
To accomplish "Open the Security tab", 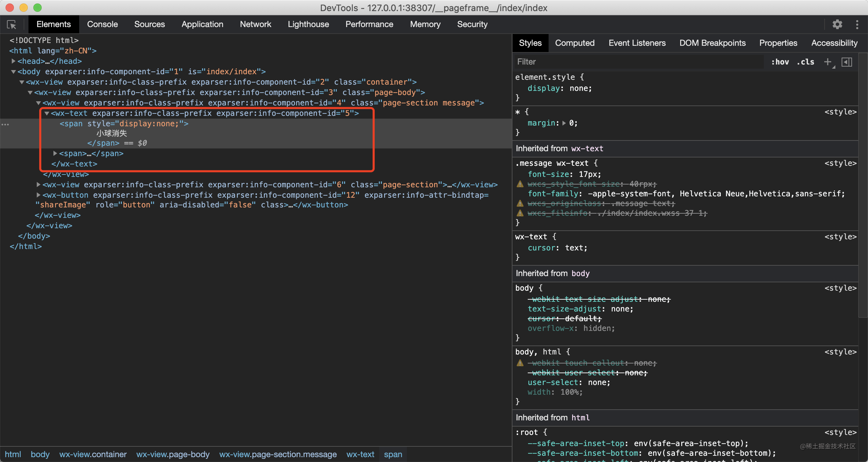I will click(x=472, y=24).
